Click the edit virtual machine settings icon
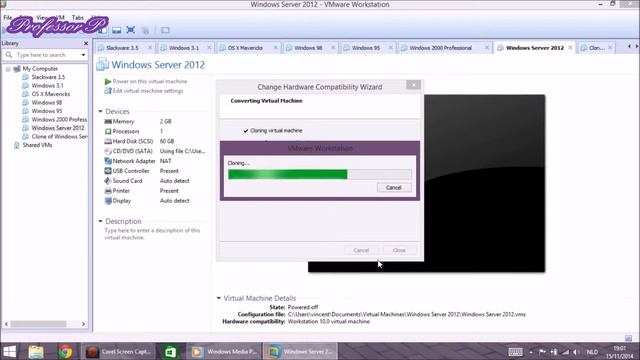 [108, 91]
